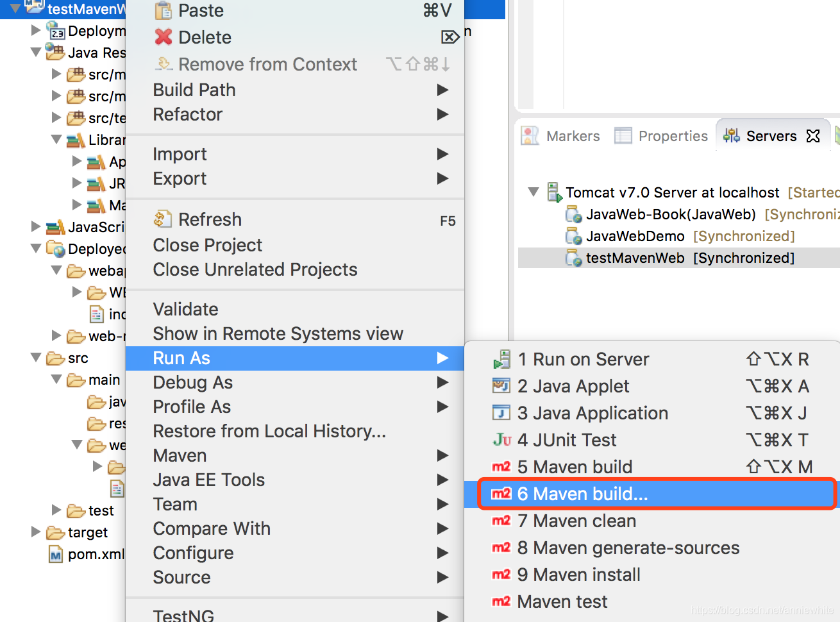Open the Profile As submenu
The image size is (840, 622).
click(295, 407)
